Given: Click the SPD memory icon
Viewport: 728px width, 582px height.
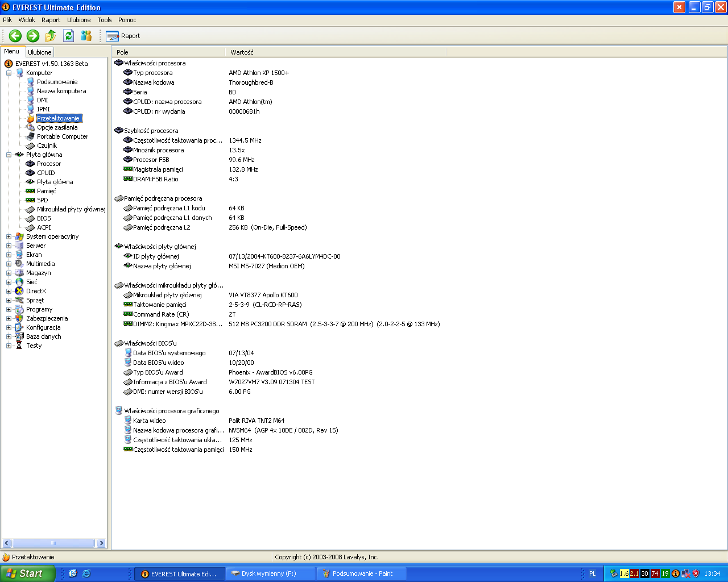Looking at the screenshot, I should coord(31,200).
